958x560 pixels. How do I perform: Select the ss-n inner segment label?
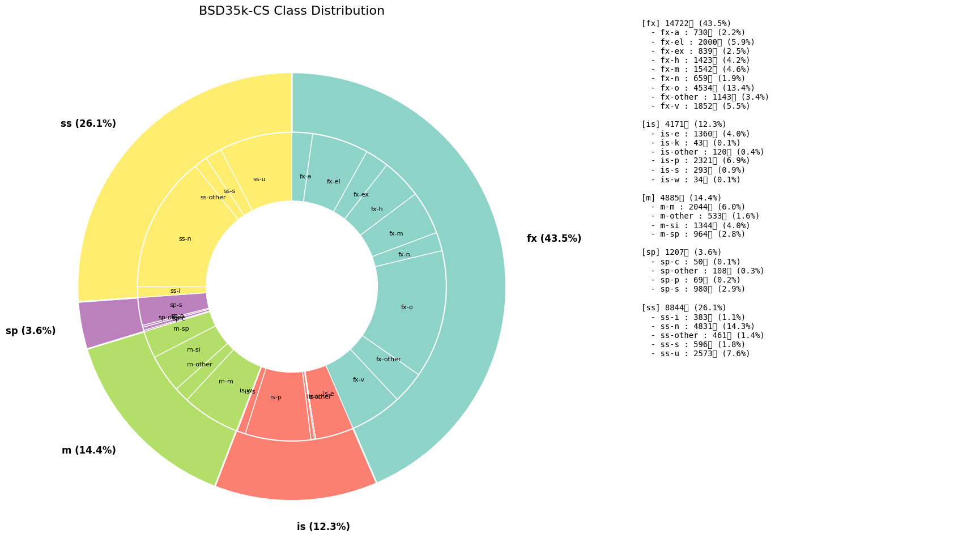[x=185, y=239]
